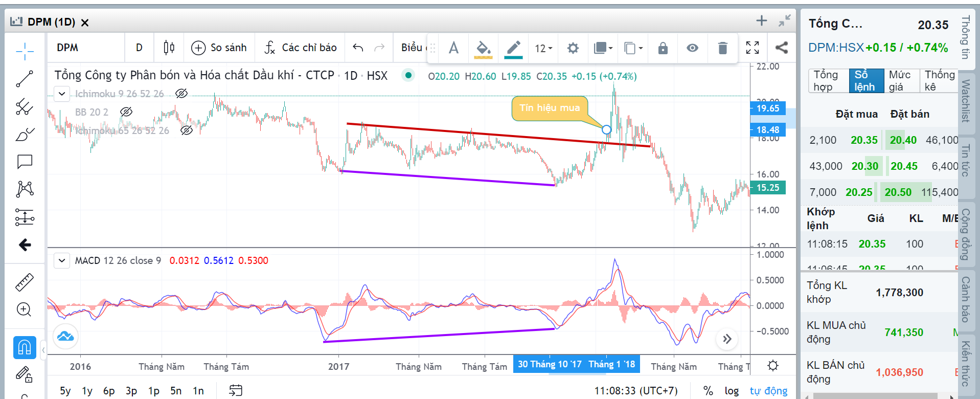Select the 1y time range
Image resolution: width=980 pixels, height=399 pixels.
click(87, 391)
